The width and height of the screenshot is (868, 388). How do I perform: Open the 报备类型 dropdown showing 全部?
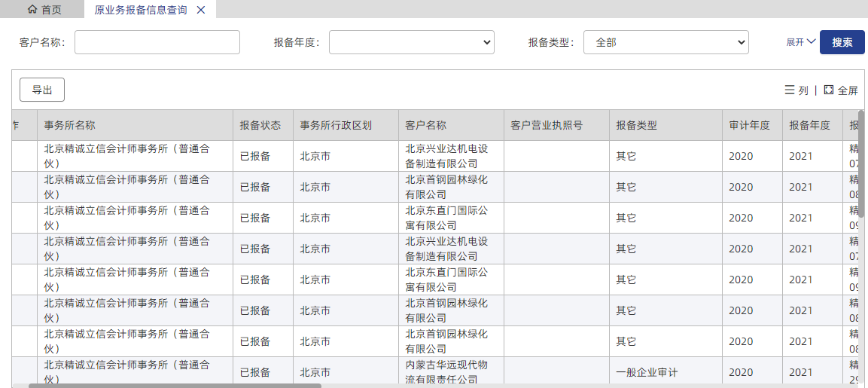tap(665, 42)
